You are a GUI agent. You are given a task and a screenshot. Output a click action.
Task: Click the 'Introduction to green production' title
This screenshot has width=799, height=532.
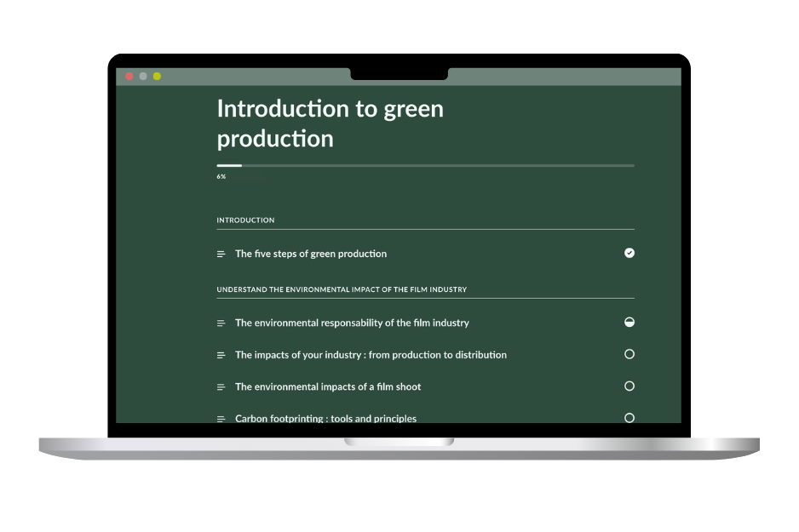(x=330, y=123)
